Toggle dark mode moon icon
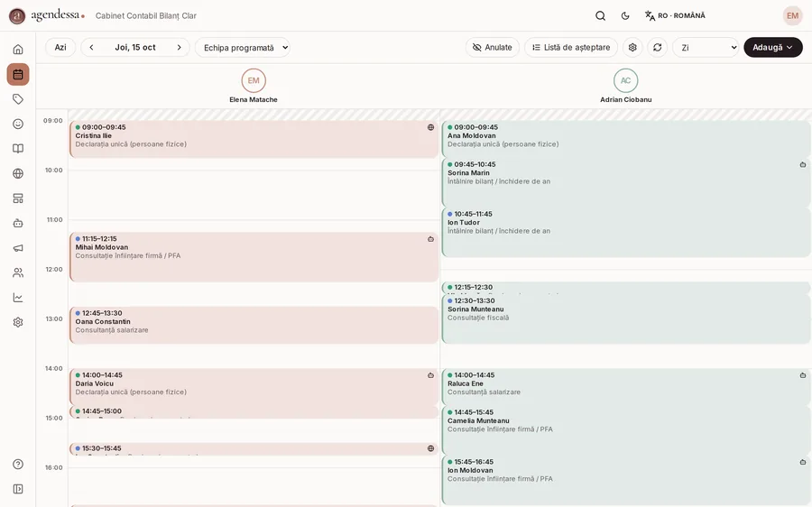The height and width of the screenshot is (507, 812). [x=625, y=15]
